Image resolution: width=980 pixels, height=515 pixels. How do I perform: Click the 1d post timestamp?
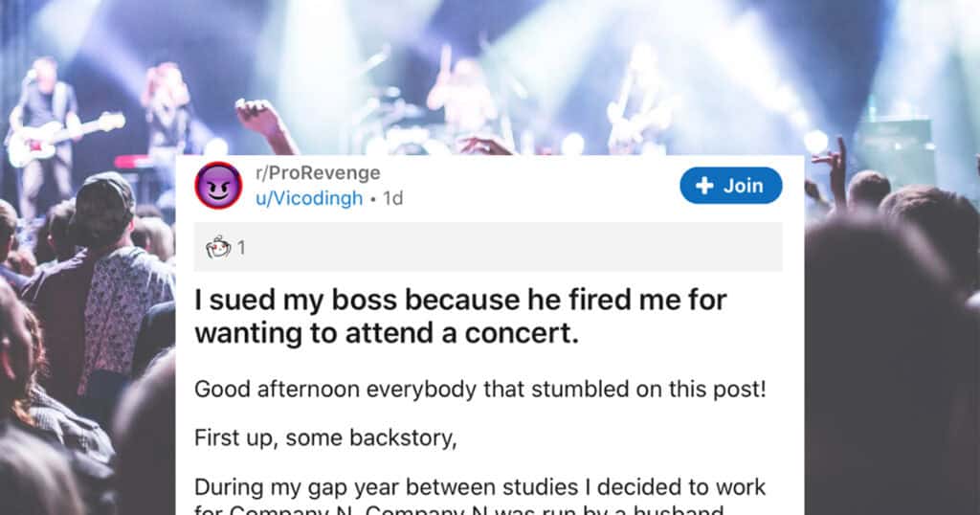point(392,198)
